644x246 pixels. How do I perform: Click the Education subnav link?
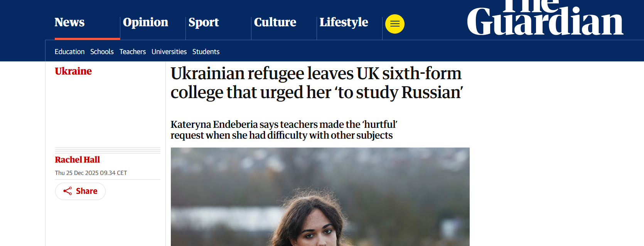(x=69, y=52)
